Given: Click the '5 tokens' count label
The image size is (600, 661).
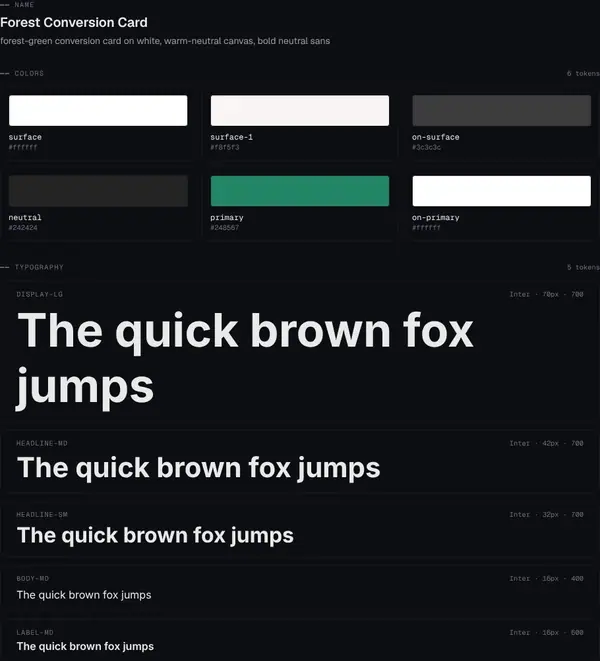Looking at the screenshot, I should coord(583,267).
